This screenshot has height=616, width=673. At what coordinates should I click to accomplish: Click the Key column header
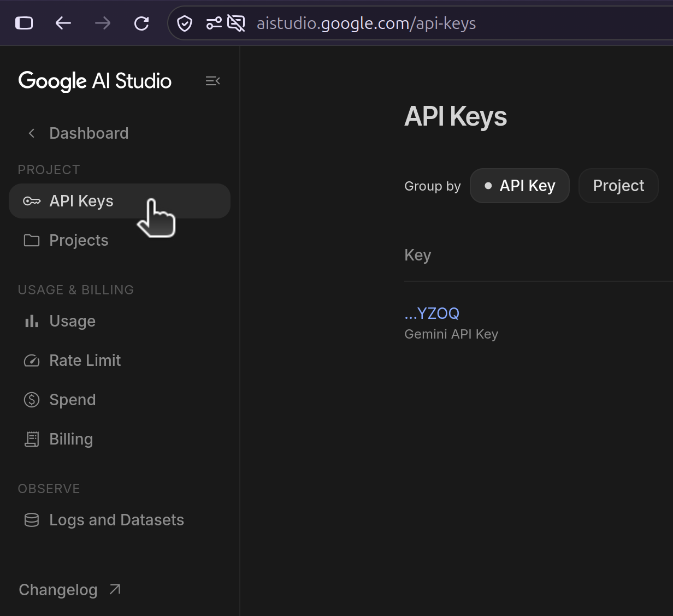418,255
